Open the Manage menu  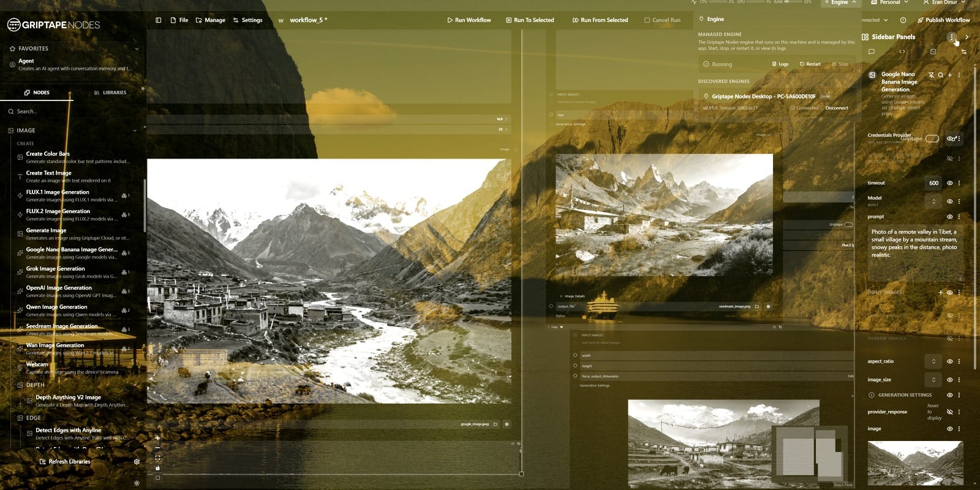(x=210, y=20)
